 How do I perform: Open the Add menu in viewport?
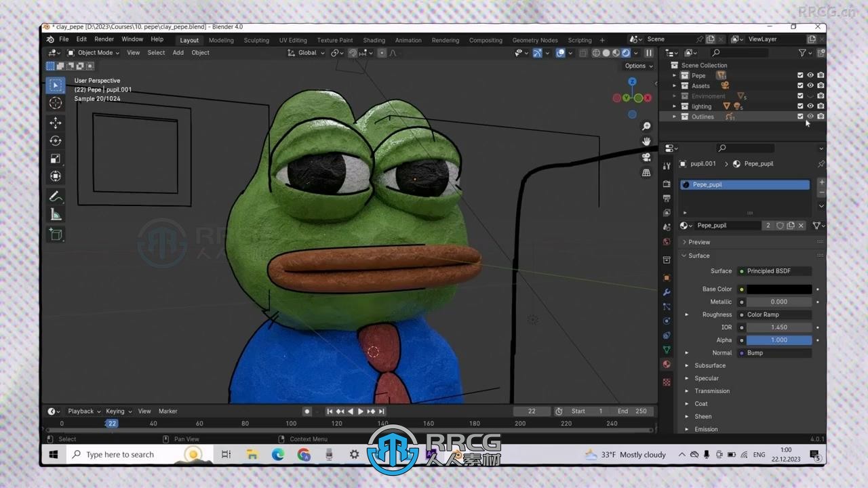pyautogui.click(x=178, y=53)
